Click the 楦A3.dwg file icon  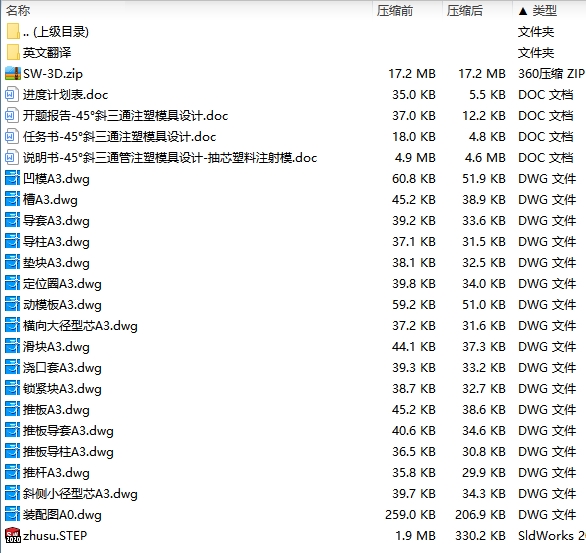point(12,199)
